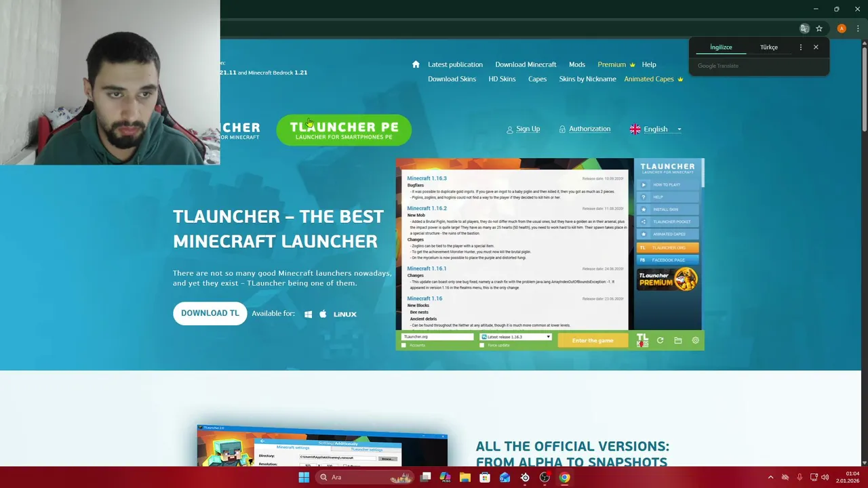This screenshot has width=868, height=488.
Task: Bookmark this page with the star icon
Action: coord(819,28)
